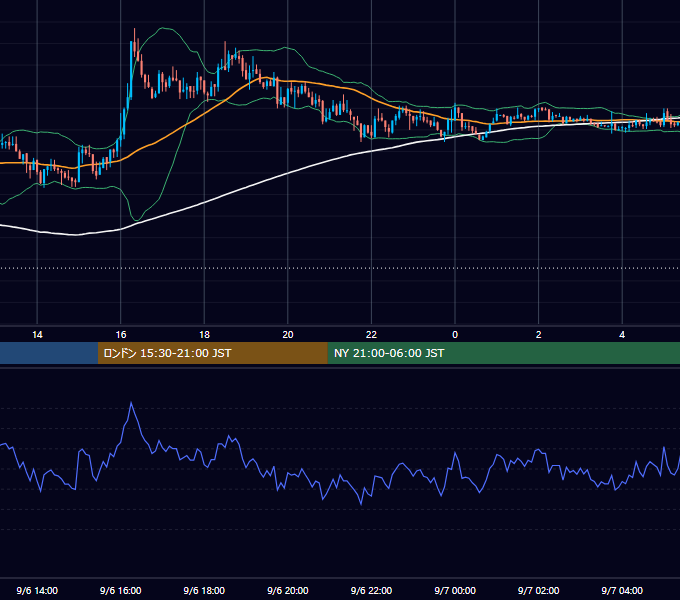Screen dimensions: 680x600
Task: Select the 4 hour label on price chart axis
Action: (622, 335)
